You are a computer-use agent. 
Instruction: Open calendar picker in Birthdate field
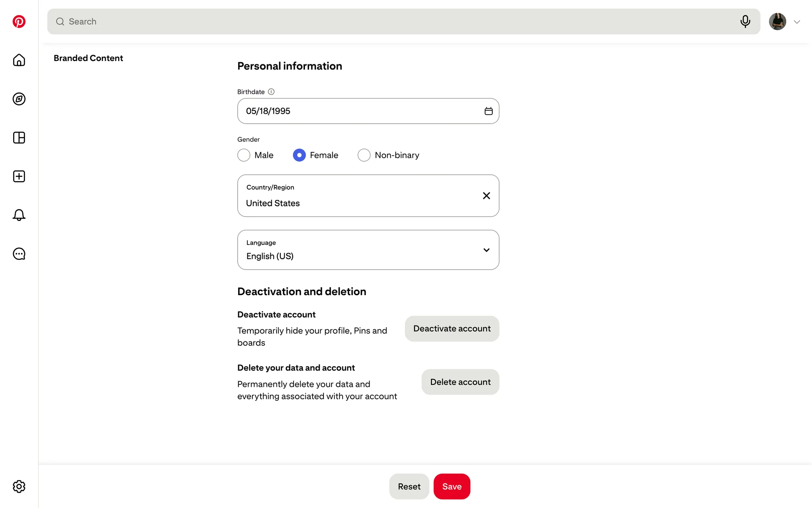pos(488,111)
